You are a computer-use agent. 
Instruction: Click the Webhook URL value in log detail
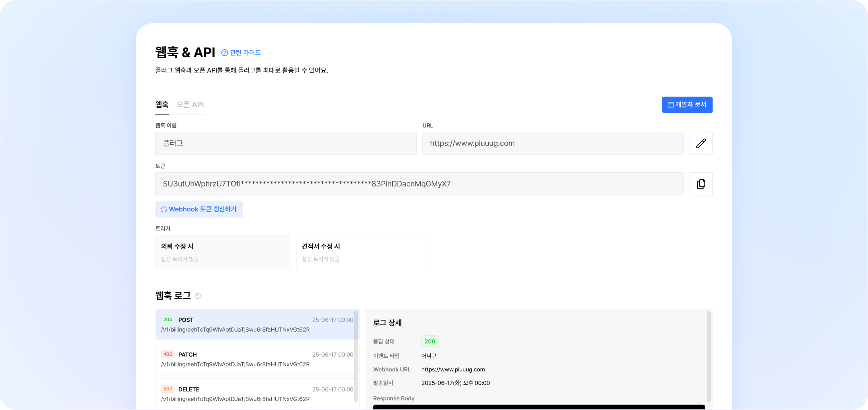453,369
